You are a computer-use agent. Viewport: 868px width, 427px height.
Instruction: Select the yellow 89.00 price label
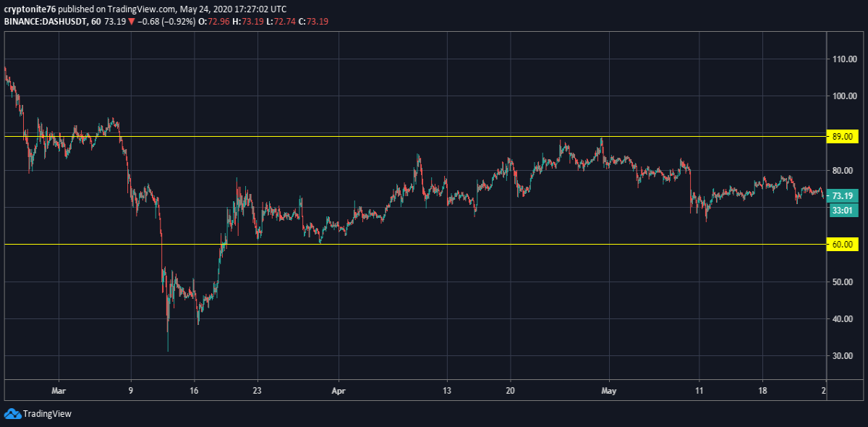pos(843,137)
